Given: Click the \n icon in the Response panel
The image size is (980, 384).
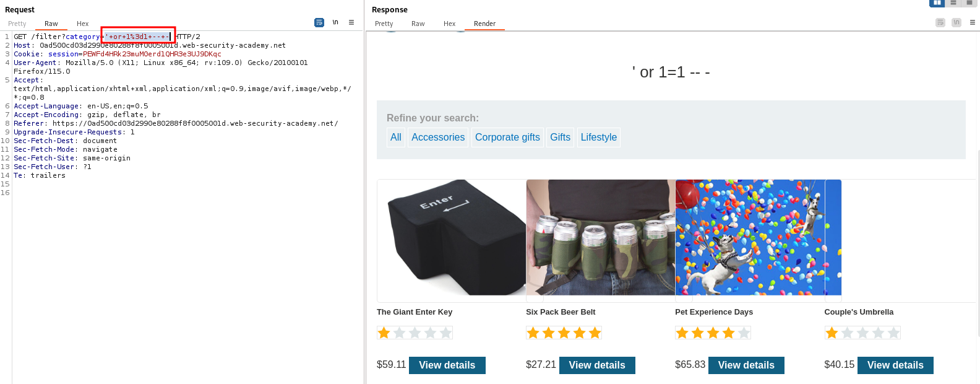Looking at the screenshot, I should coord(956,22).
